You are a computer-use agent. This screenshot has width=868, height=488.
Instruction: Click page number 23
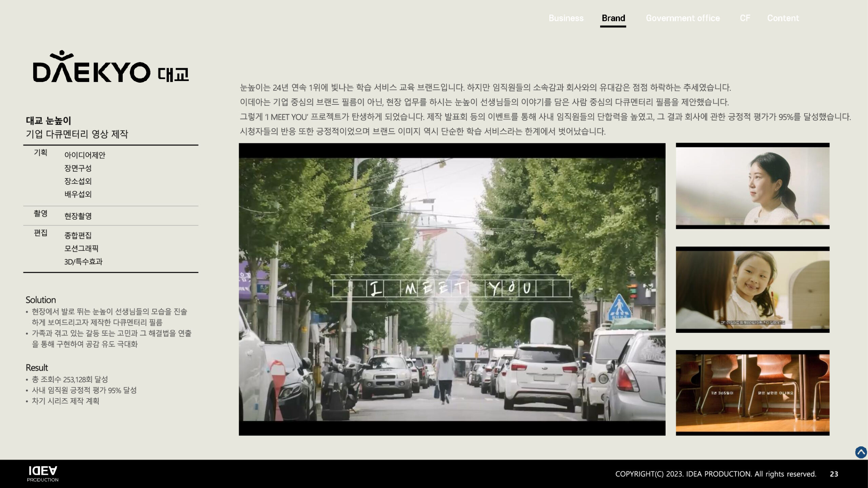tap(834, 474)
